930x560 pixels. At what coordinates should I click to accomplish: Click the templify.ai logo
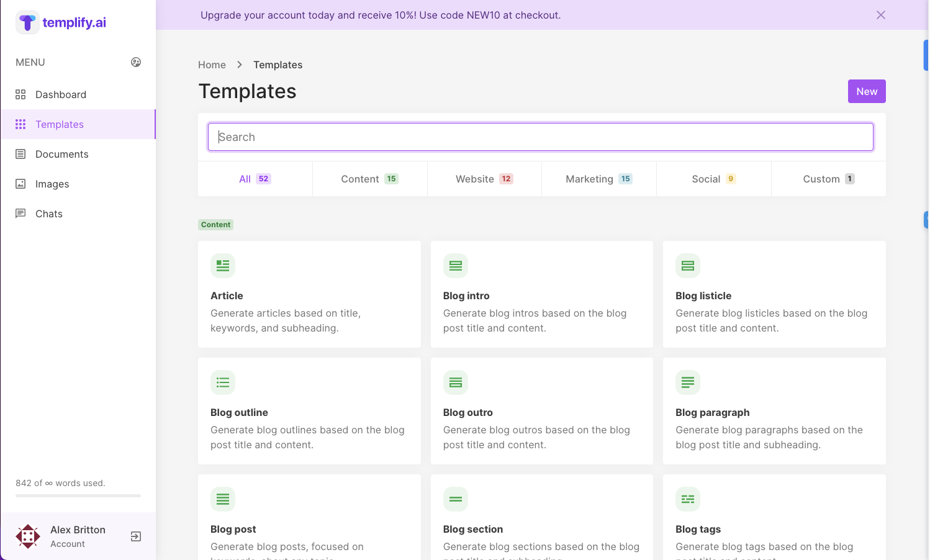[60, 22]
